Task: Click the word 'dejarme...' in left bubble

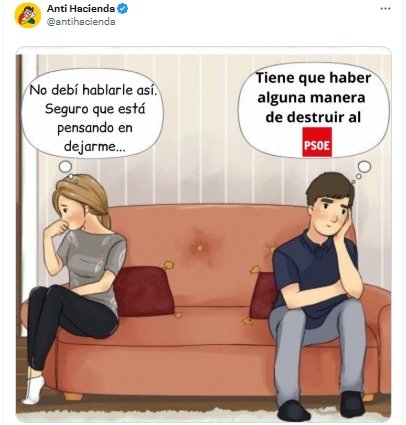Action: click(94, 146)
